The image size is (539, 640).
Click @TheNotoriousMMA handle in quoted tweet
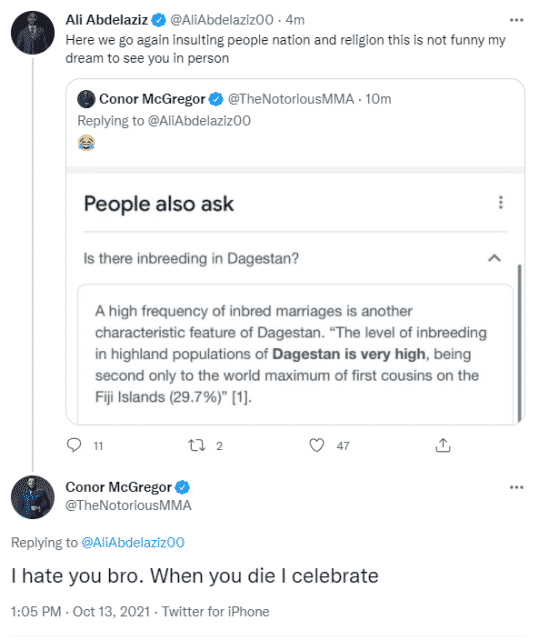(291, 99)
